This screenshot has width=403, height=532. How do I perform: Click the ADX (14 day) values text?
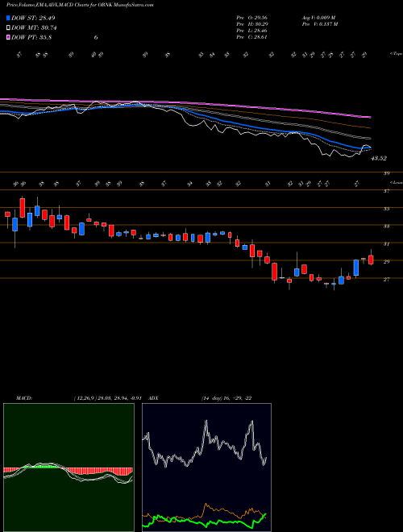[x=226, y=398]
